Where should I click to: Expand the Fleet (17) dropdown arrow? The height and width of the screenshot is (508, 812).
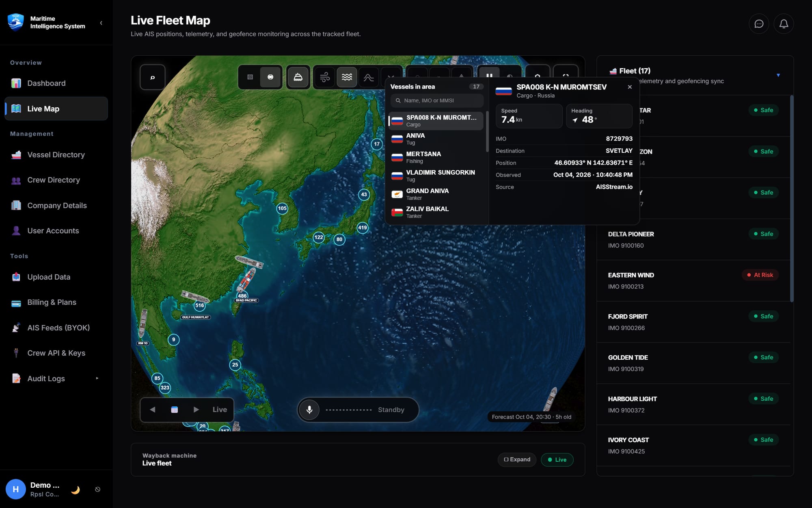778,75
